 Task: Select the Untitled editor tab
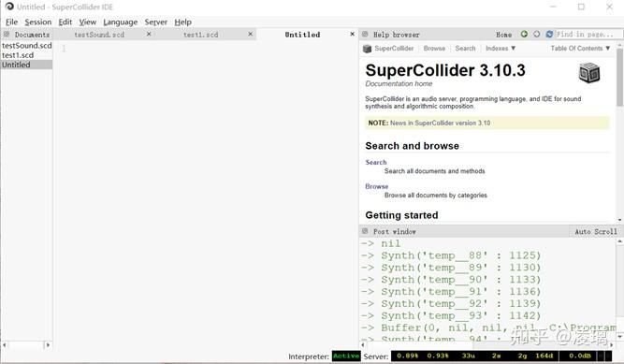[x=302, y=35]
